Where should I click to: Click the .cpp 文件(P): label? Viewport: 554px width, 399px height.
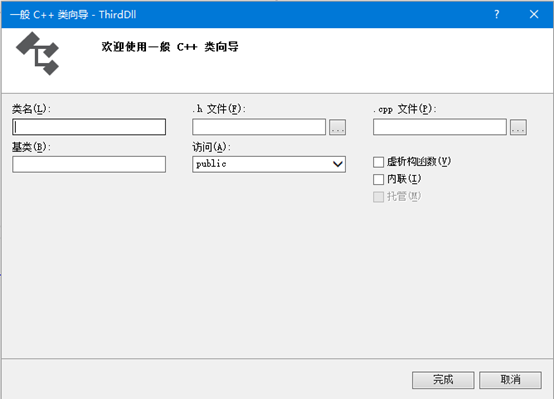click(x=405, y=109)
